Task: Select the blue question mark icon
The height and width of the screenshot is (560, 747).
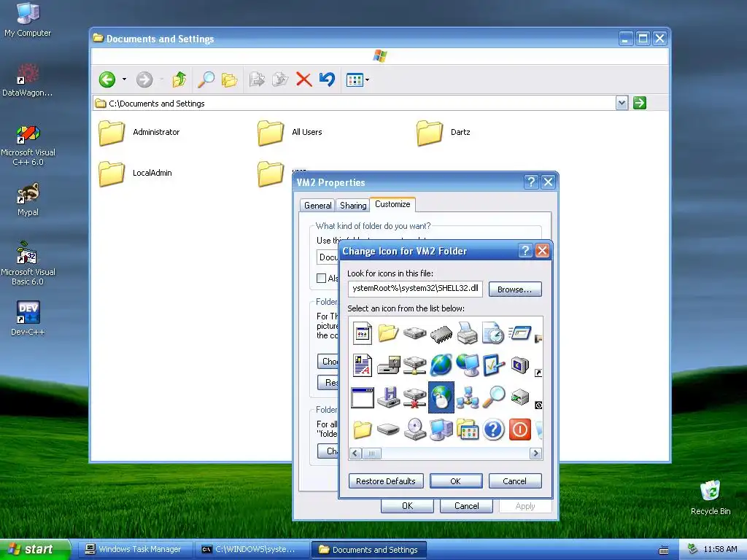Action: click(494, 429)
